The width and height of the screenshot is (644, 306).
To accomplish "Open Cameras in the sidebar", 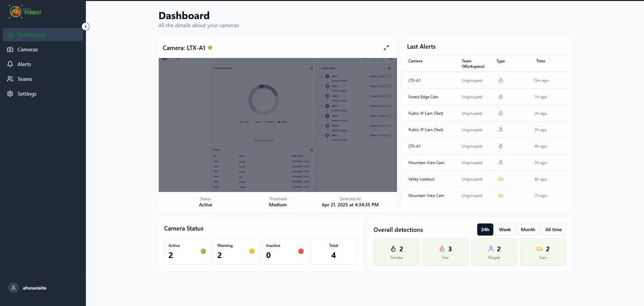I will 42,50.
